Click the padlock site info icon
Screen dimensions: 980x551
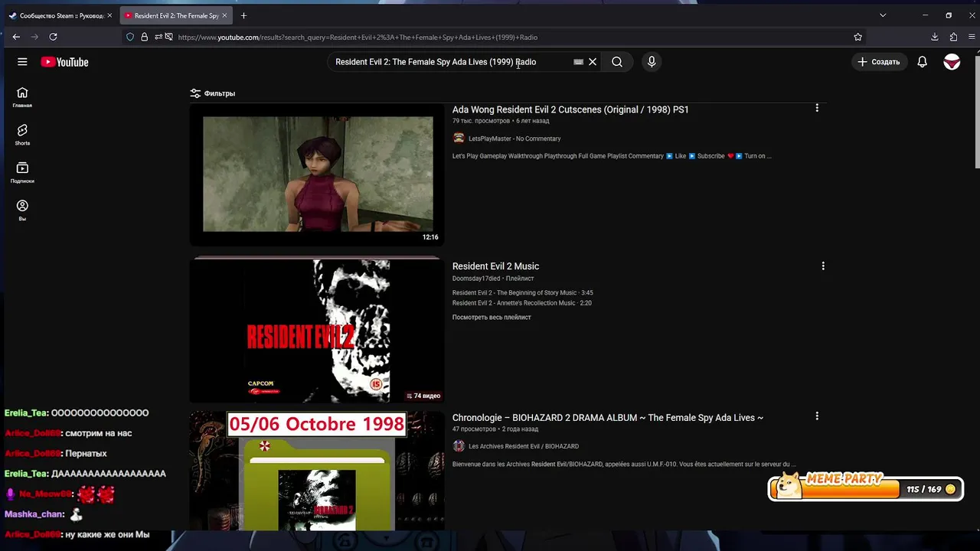(x=144, y=37)
